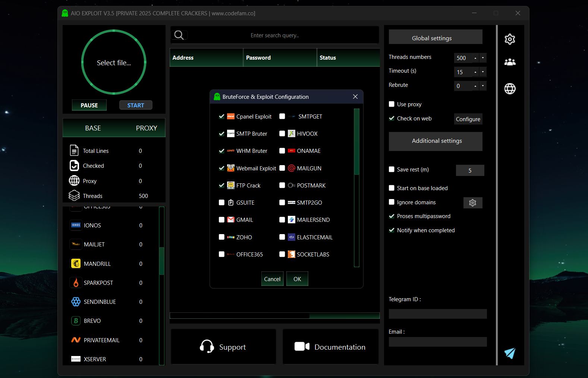Click the service list vertical scrollbar
The height and width of the screenshot is (378, 588).
[x=162, y=286]
